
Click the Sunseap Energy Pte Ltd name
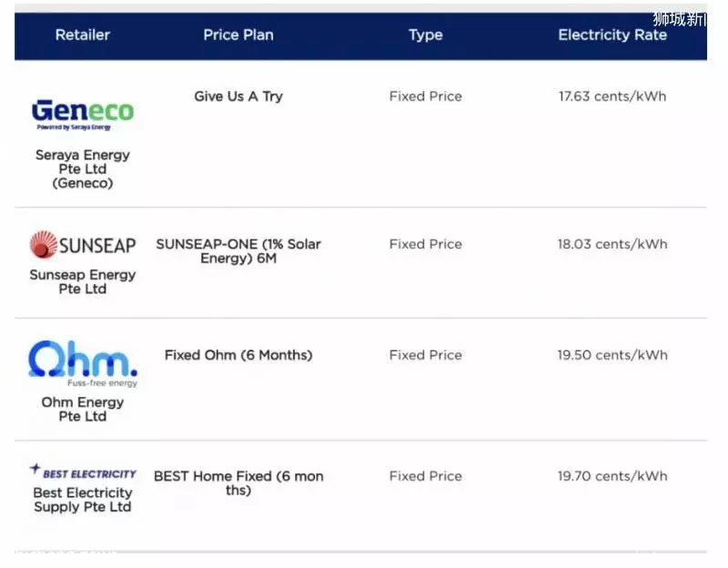pos(83,281)
